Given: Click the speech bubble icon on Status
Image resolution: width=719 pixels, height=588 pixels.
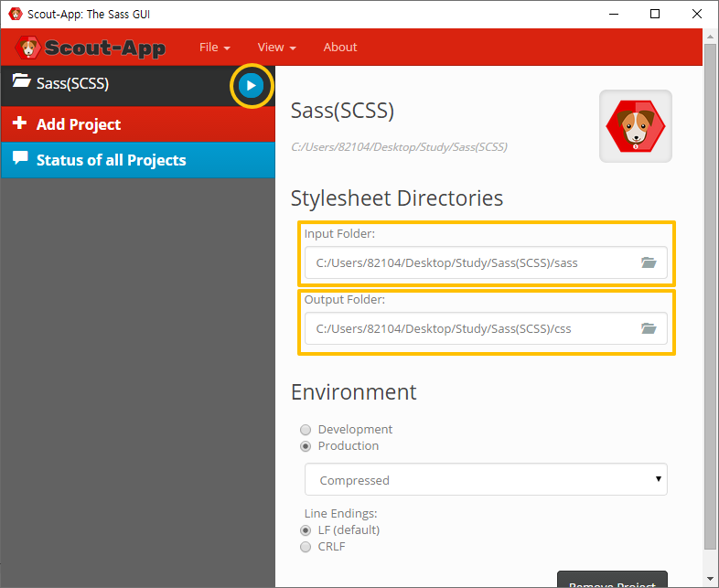Looking at the screenshot, I should coord(20,157).
